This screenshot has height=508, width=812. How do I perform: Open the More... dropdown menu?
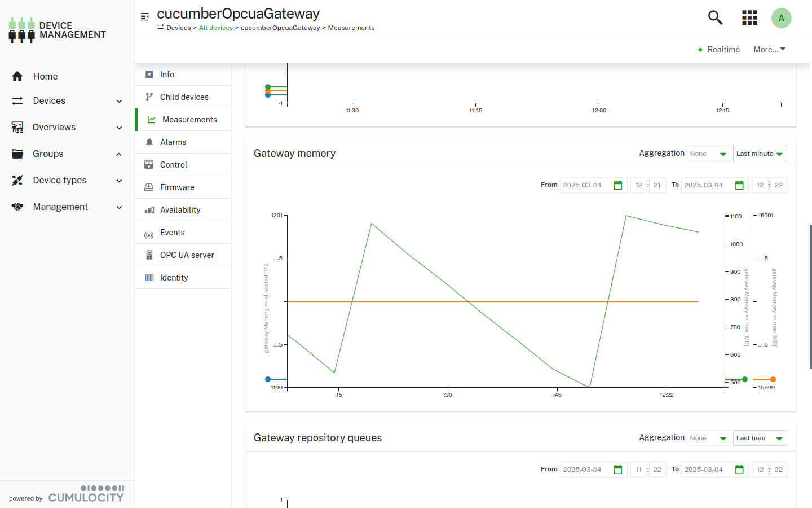pos(769,50)
